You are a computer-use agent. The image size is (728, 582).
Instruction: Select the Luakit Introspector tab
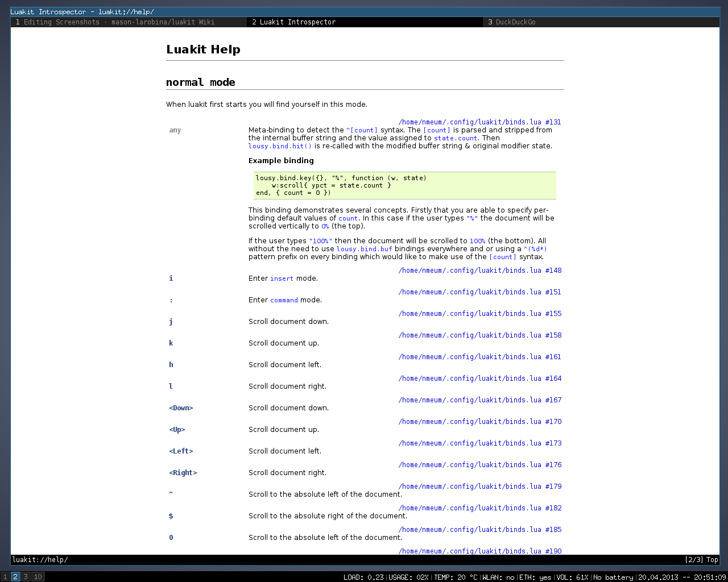(x=365, y=22)
